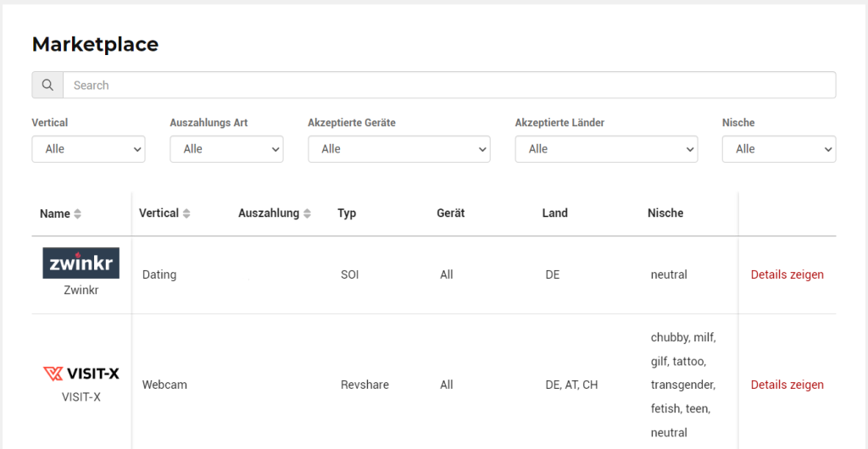The height and width of the screenshot is (449, 868).
Task: Open the Auszahlungs Art filter dropdown
Action: [226, 149]
